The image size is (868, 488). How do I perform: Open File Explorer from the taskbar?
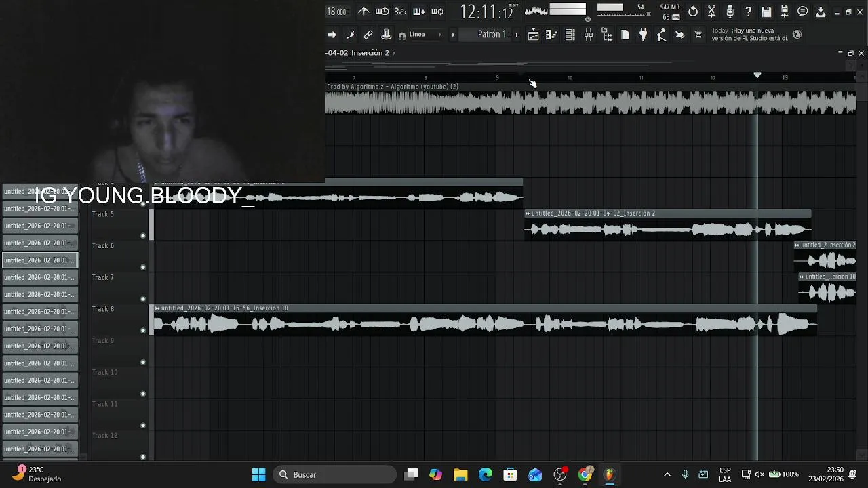pyautogui.click(x=460, y=474)
